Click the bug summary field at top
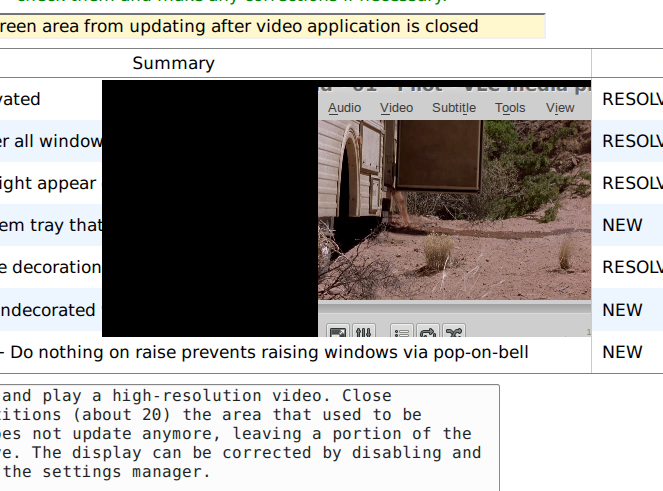The height and width of the screenshot is (491, 663). click(x=270, y=26)
